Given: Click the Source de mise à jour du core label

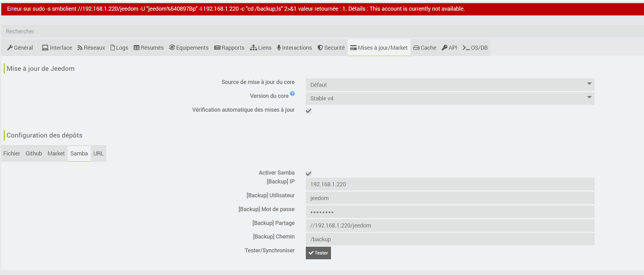Looking at the screenshot, I should [258, 82].
